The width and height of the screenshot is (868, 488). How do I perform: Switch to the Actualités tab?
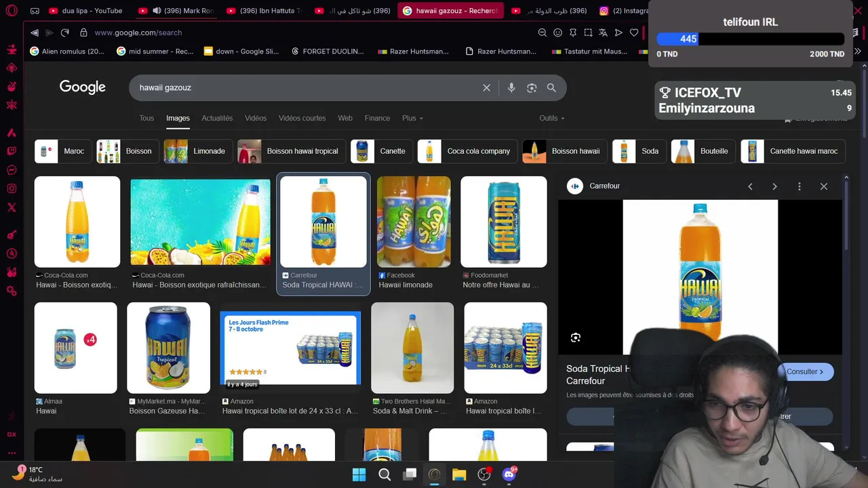point(217,118)
